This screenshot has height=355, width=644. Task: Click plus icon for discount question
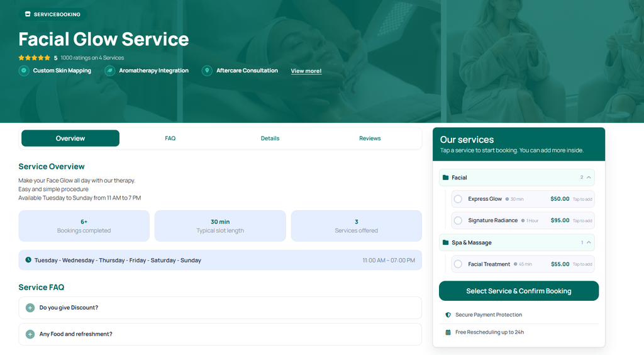pos(30,308)
